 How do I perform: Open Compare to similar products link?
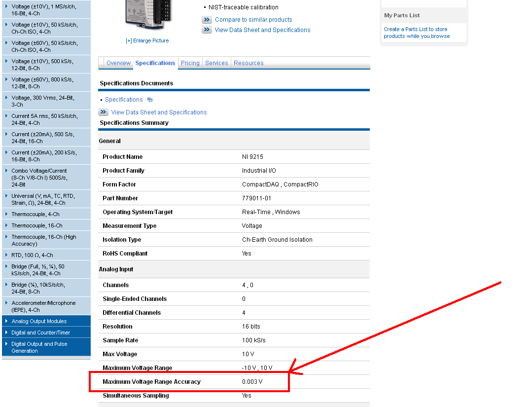(x=253, y=20)
